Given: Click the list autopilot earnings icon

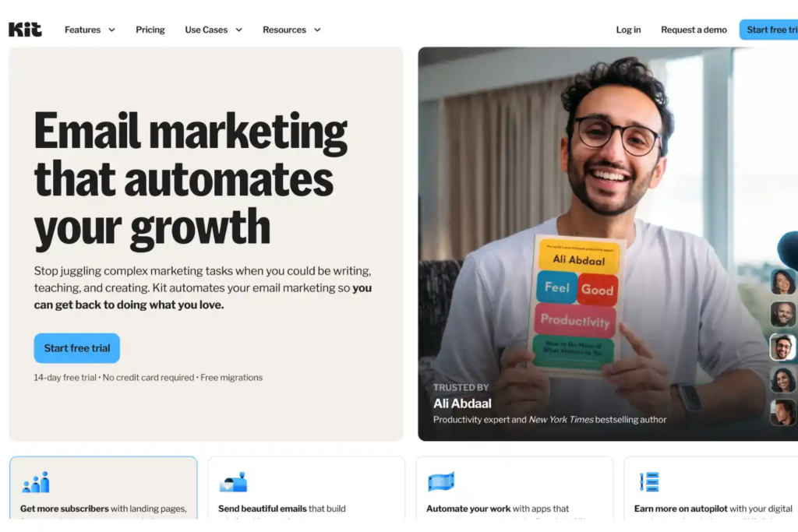Looking at the screenshot, I should click(x=649, y=481).
